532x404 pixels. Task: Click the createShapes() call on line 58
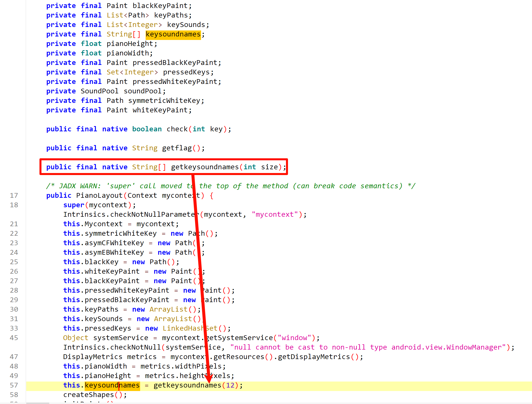click(x=89, y=395)
